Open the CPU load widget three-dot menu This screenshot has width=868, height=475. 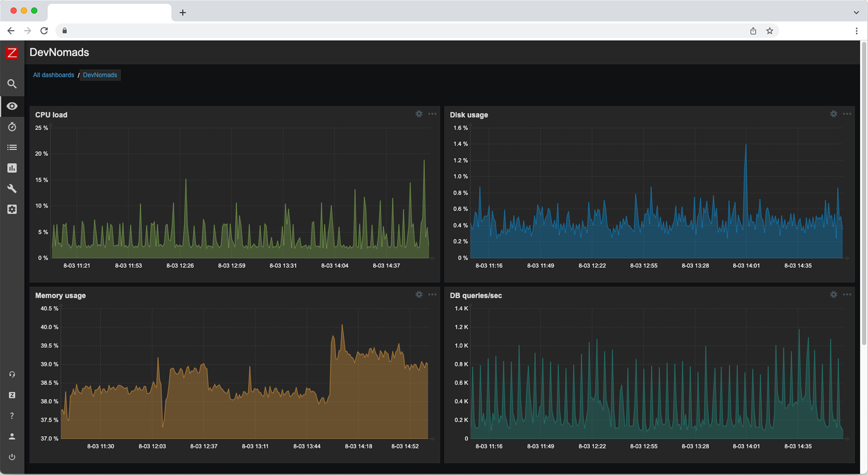(x=432, y=114)
